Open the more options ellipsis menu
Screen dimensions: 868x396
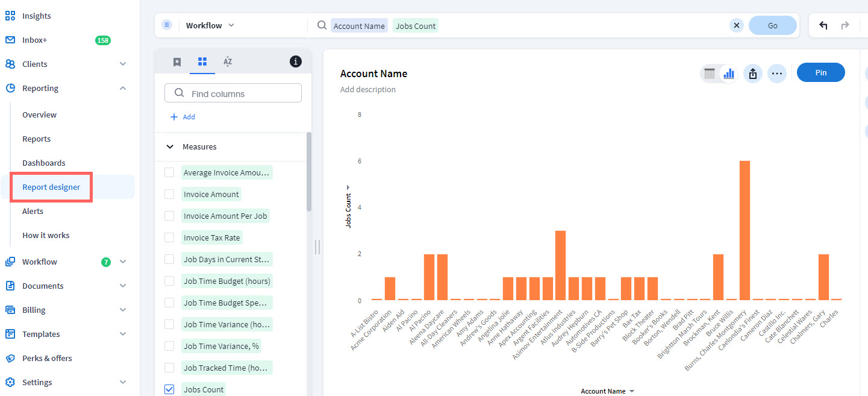(776, 74)
